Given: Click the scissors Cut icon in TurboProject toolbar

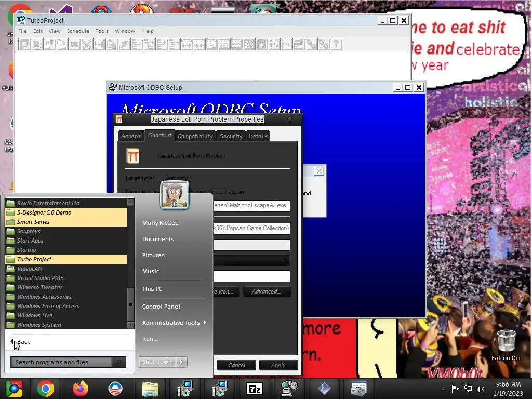Looking at the screenshot, I should [87, 45].
